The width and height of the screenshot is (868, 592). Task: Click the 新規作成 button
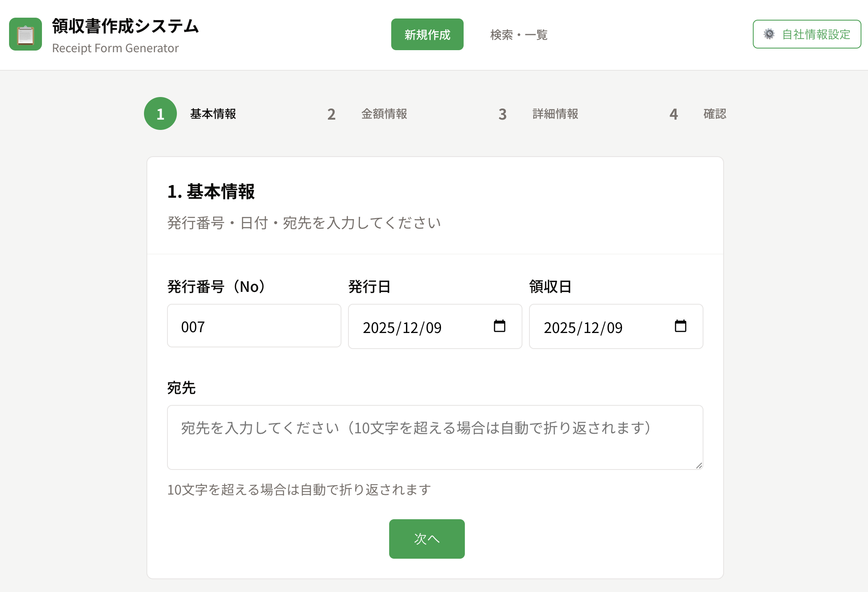click(x=427, y=34)
